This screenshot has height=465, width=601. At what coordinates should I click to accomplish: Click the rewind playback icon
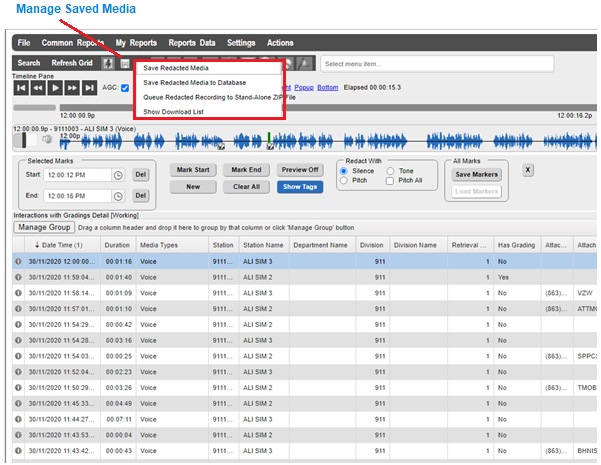pos(37,88)
